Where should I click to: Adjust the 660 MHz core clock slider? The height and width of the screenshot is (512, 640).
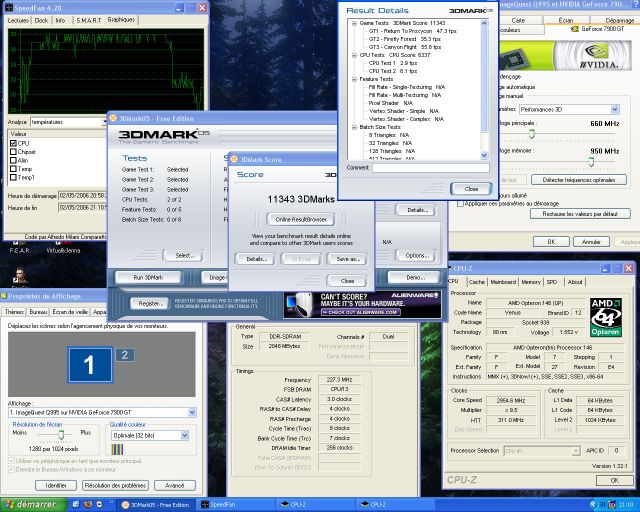[532, 134]
